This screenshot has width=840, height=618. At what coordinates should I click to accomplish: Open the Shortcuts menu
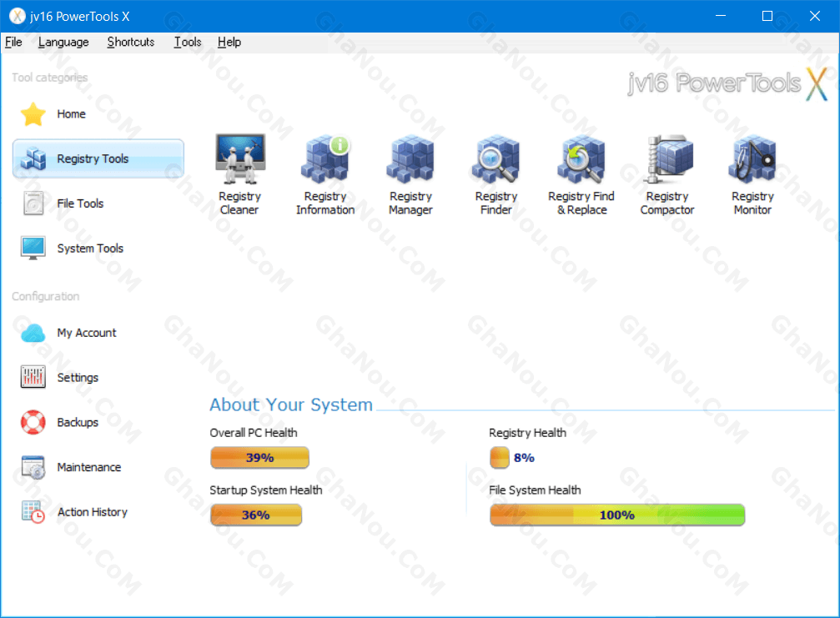point(131,42)
